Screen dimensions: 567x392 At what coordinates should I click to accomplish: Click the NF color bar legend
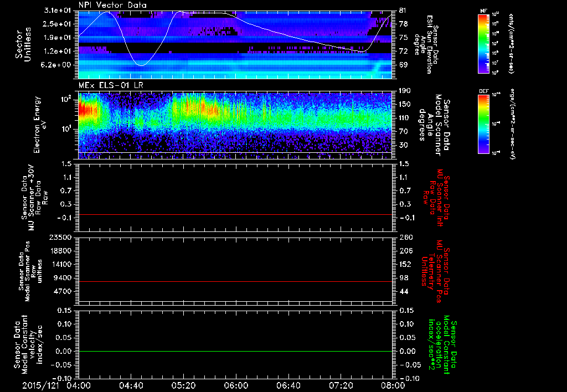483,44
